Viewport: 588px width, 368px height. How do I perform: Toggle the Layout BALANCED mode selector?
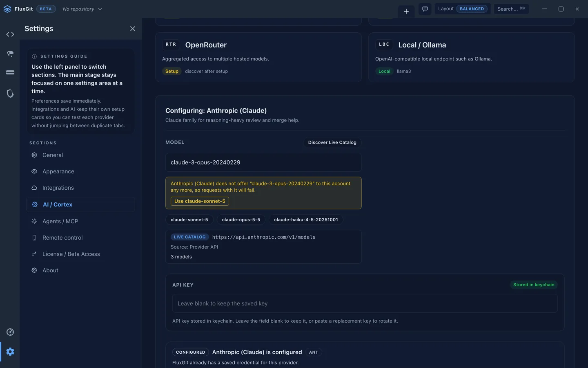pos(463,9)
